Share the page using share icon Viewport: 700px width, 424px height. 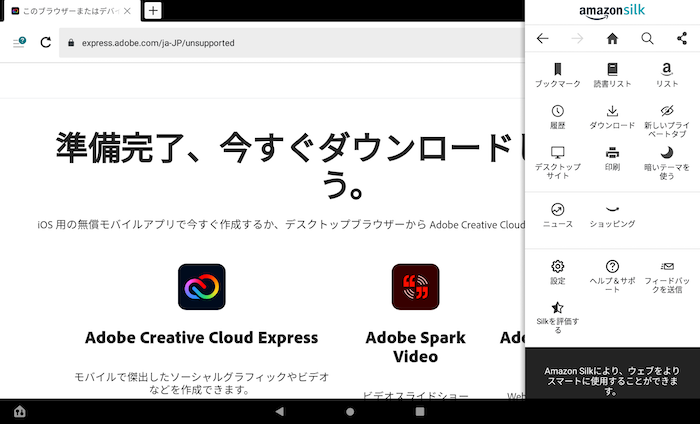pyautogui.click(x=682, y=39)
